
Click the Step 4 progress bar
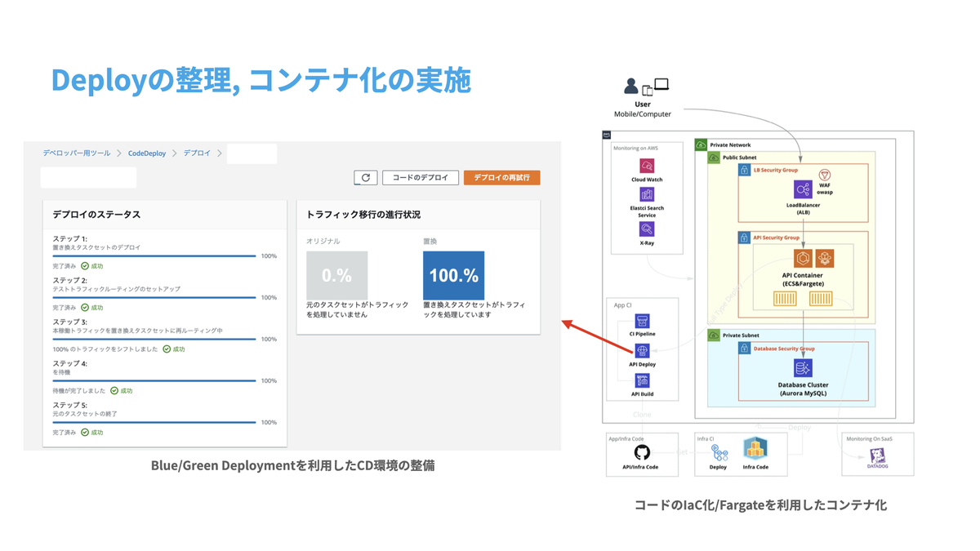(x=154, y=381)
